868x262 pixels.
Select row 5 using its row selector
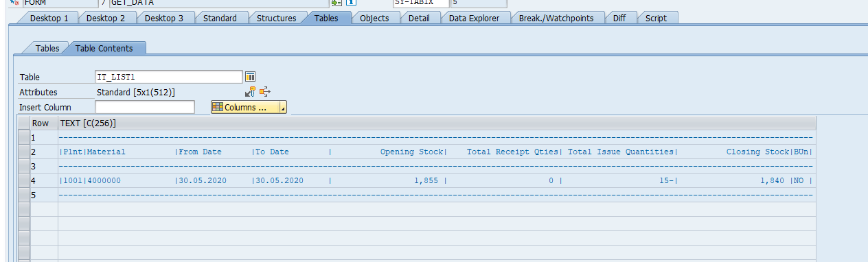(x=23, y=195)
